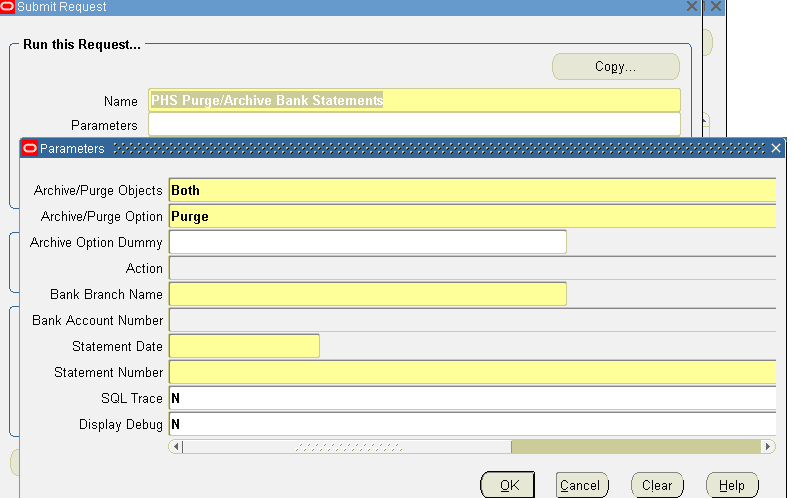Select the Archive/Purge Option field
Image resolution: width=793 pixels, height=498 pixels.
[x=472, y=216]
